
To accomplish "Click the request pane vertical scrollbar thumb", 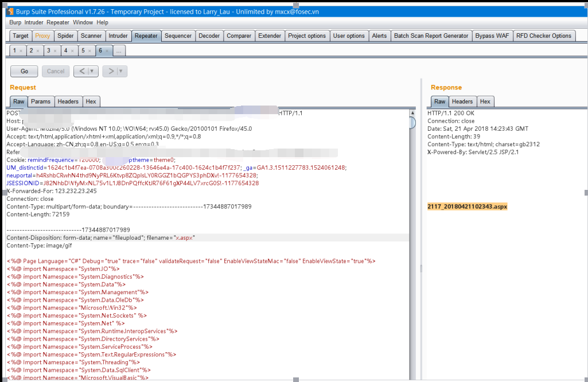I will tap(412, 123).
